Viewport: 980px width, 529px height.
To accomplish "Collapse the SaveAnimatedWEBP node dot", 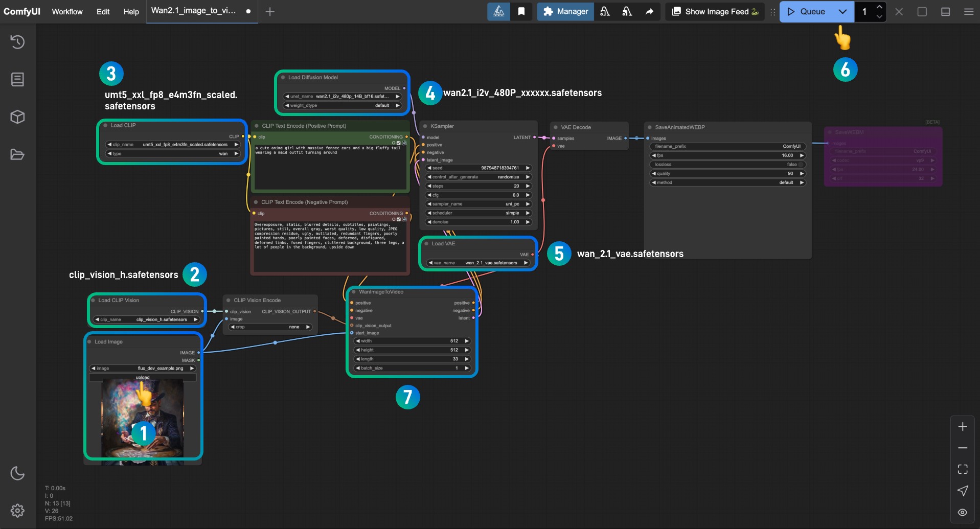I will (650, 127).
